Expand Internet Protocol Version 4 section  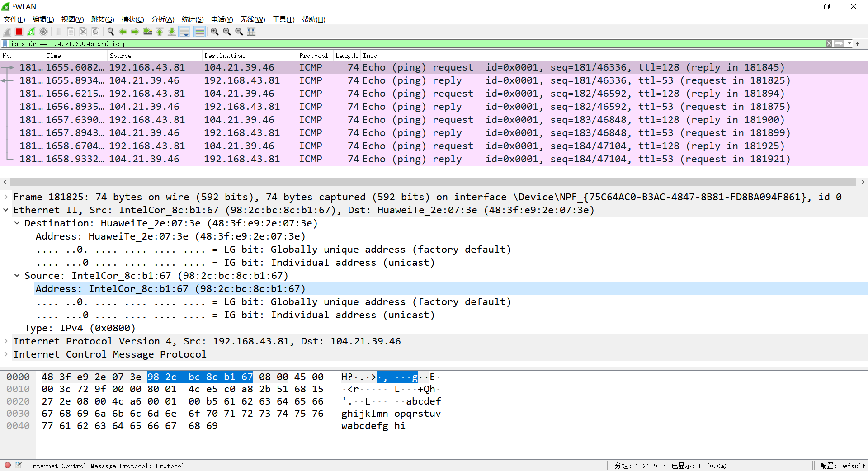[x=6, y=341]
